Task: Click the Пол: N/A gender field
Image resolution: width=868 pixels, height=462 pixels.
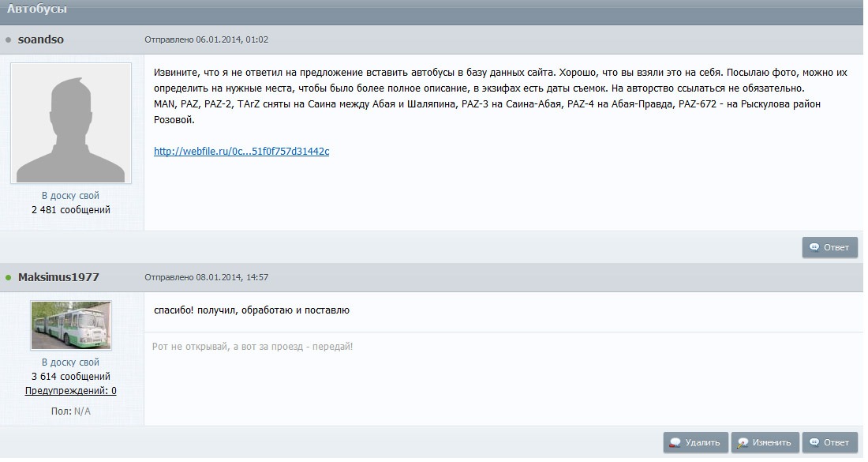Action: [x=71, y=411]
